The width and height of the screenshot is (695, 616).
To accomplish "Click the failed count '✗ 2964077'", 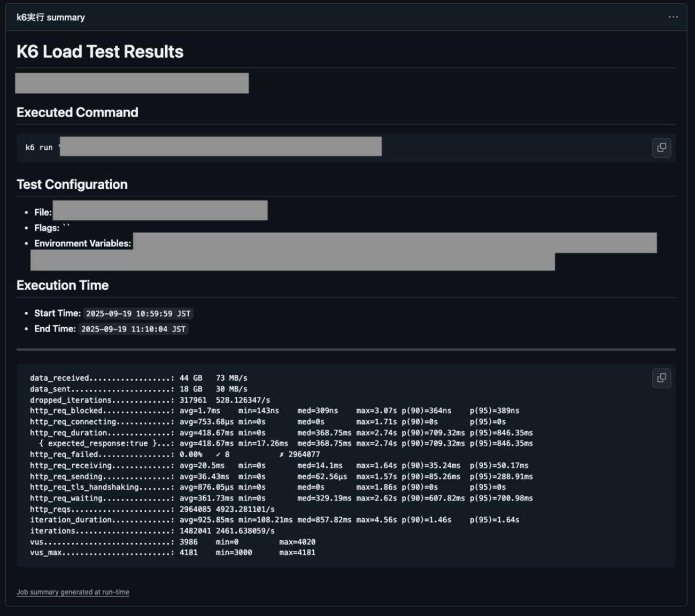I will 299,455.
